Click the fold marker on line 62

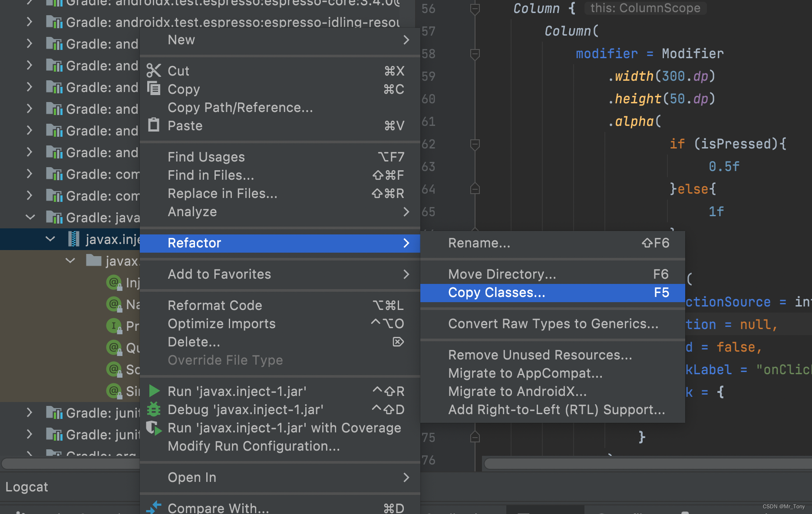coord(475,144)
